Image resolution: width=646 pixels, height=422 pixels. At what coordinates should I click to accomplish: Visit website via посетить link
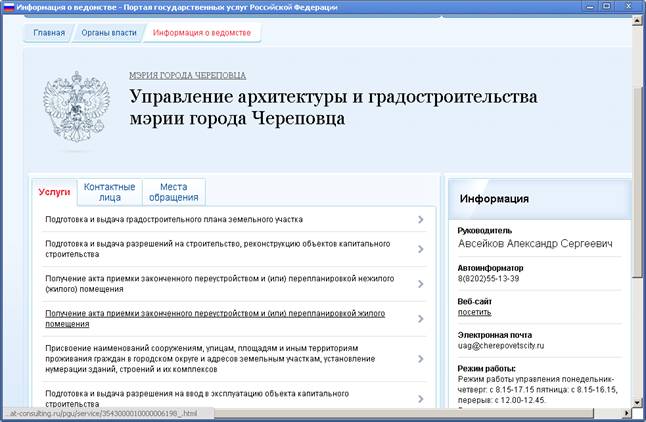474,312
